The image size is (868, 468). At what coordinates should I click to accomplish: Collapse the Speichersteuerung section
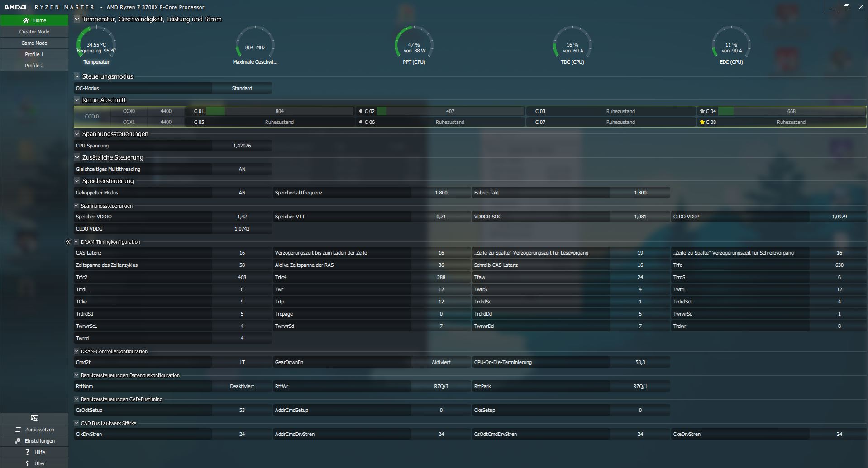click(x=77, y=181)
